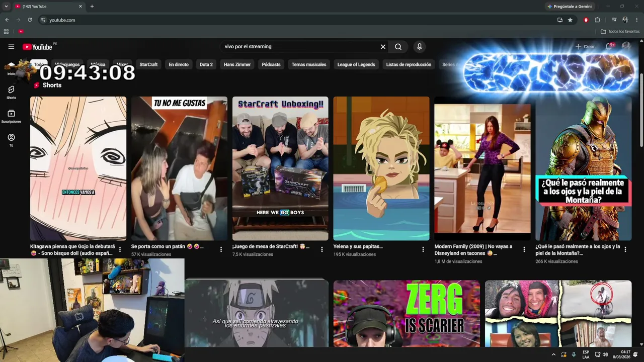
Task: Open the Tú sidebar item
Action: [x=11, y=140]
